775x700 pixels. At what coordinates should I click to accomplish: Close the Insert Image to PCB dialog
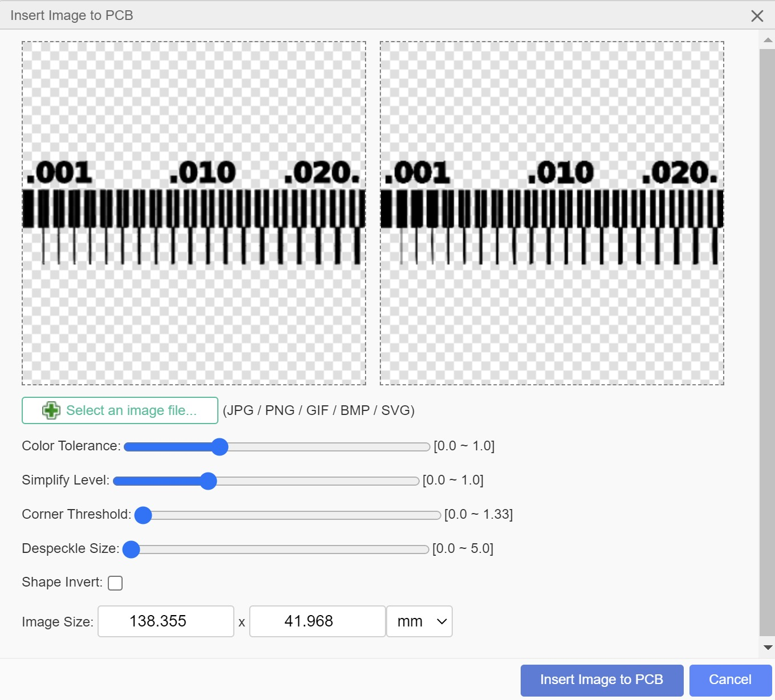coord(757,16)
